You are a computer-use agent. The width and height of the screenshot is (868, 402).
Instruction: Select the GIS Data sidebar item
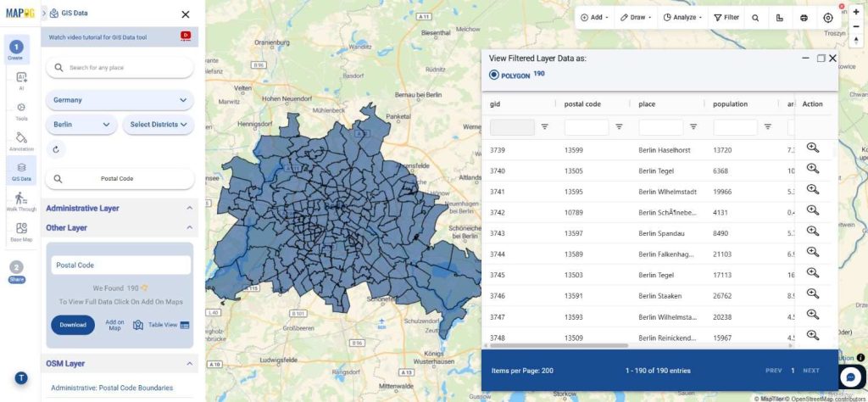pyautogui.click(x=21, y=170)
